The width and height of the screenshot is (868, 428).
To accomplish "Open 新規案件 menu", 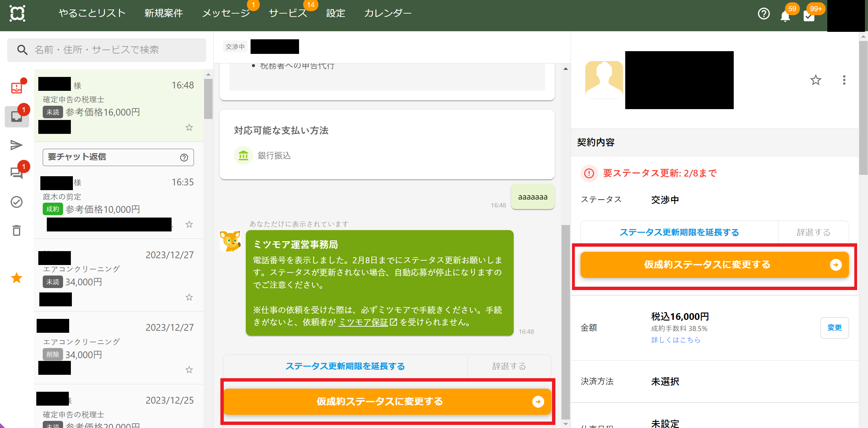I will 164,13.
